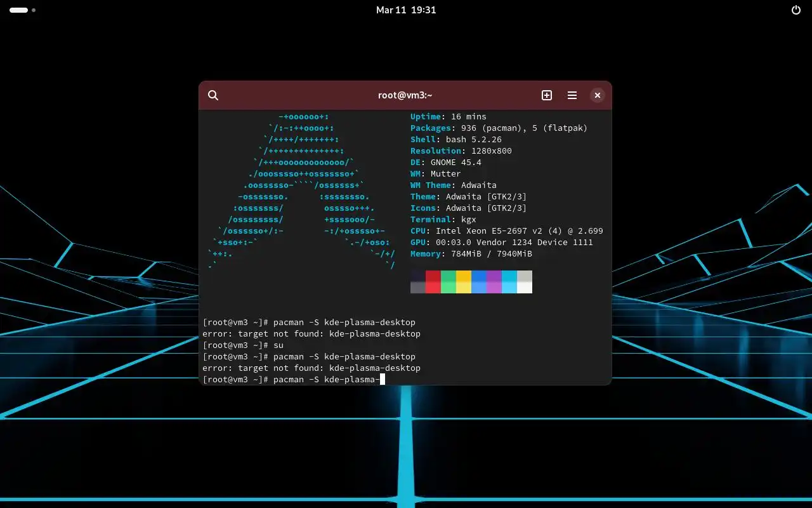Click the 'GPU: 00:03.0 Vendor 1234' line
812x508 pixels.
click(x=502, y=243)
